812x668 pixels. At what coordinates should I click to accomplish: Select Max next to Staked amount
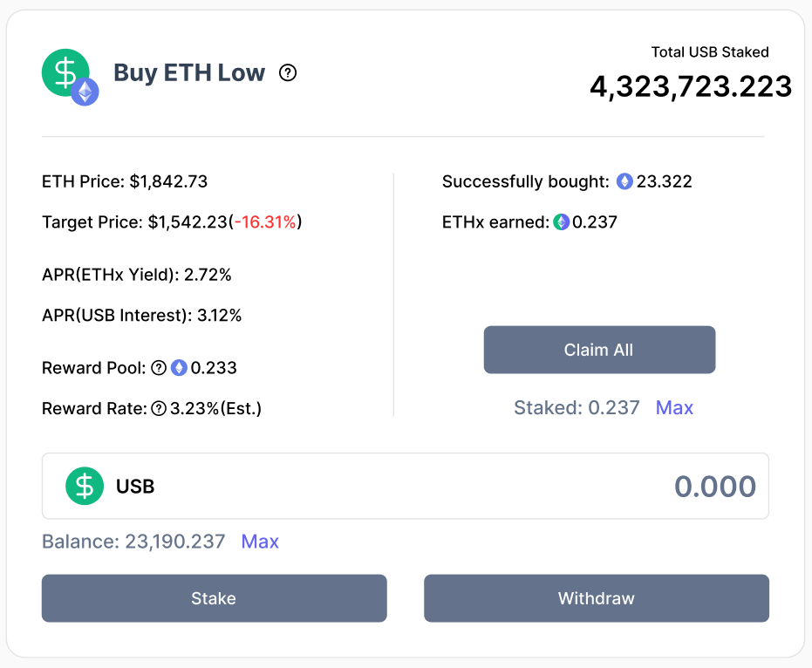(674, 407)
